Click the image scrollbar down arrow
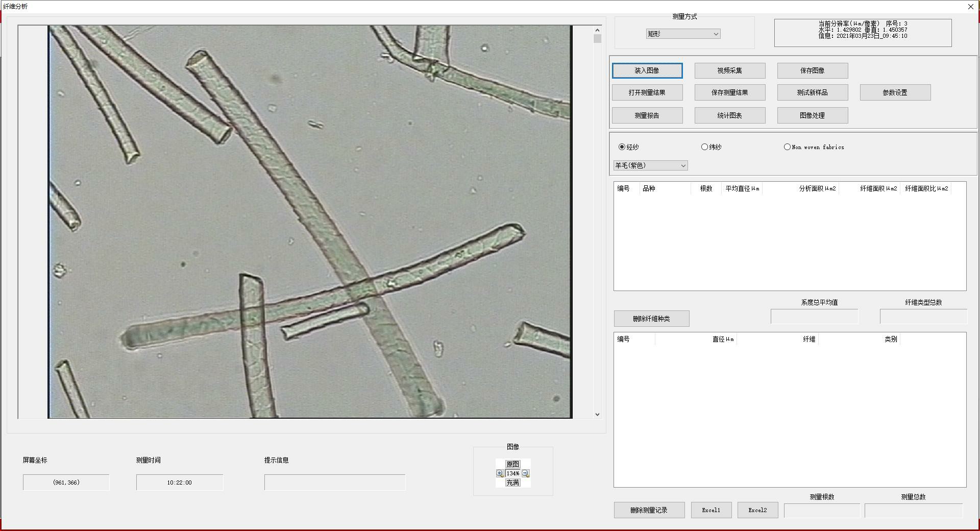980x531 pixels. pyautogui.click(x=597, y=415)
